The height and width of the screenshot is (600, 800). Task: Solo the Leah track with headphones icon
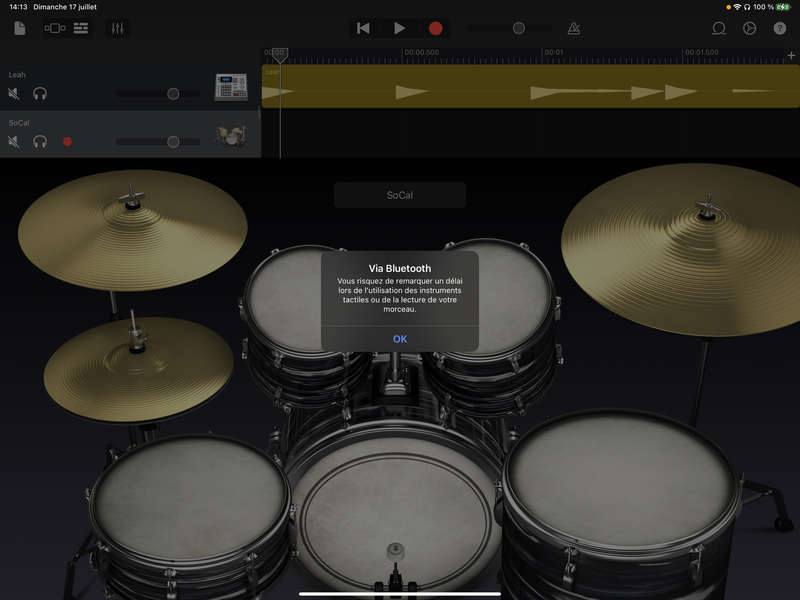click(x=40, y=93)
